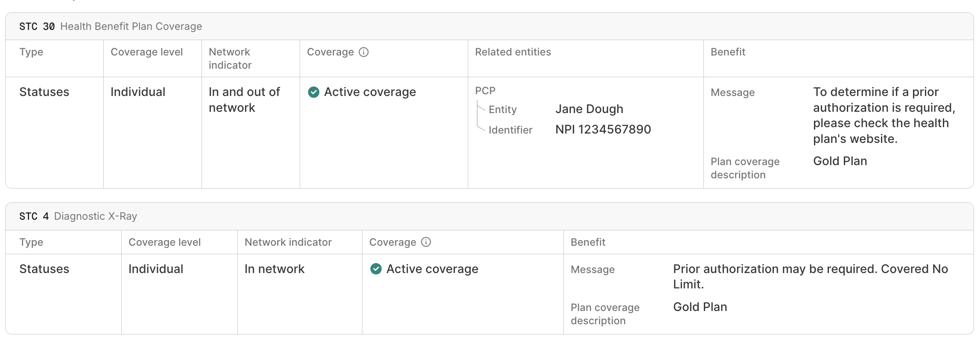
Task: Click the 'PCP' related entity label
Action: [485, 91]
